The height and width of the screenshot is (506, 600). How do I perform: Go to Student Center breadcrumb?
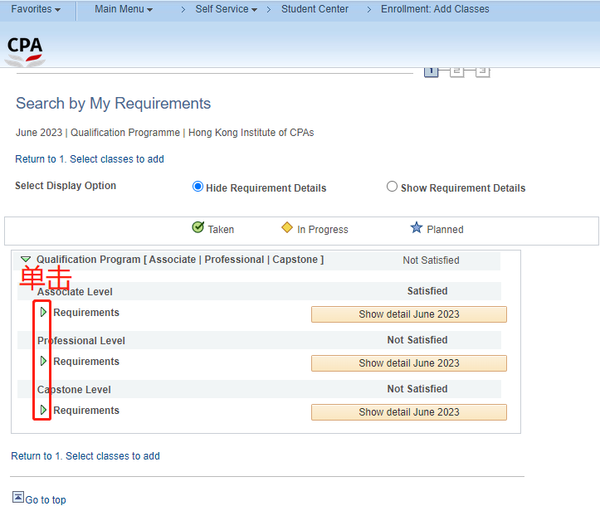(x=315, y=9)
